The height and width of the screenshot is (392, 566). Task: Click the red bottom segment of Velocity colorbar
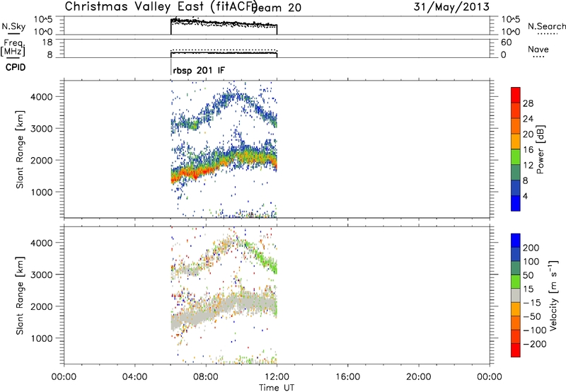coord(516,350)
